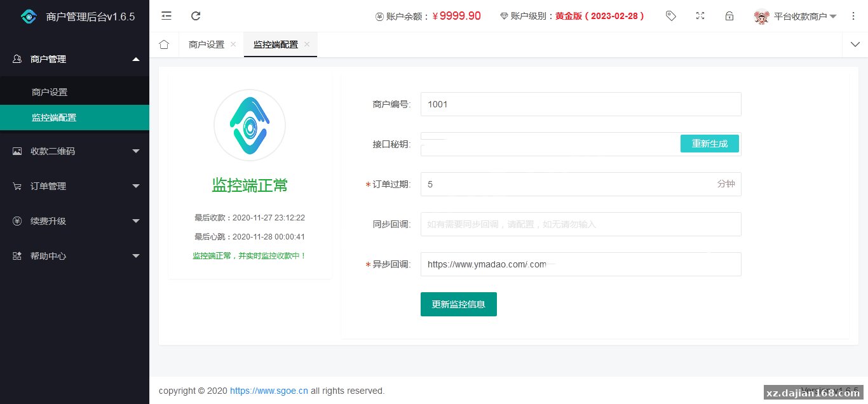Select 商户设置 in the sidebar
Image resolution: width=868 pixels, height=404 pixels.
click(74, 92)
